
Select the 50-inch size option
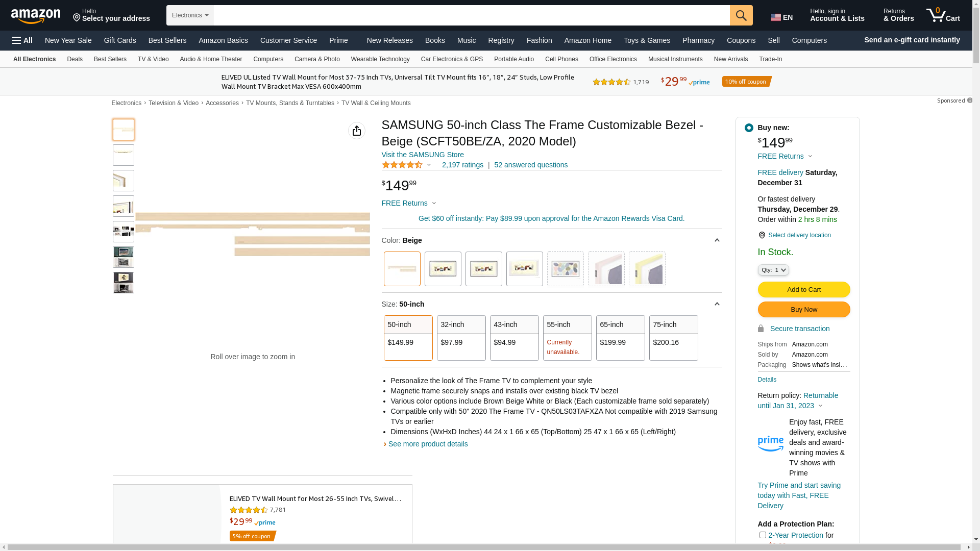(408, 338)
